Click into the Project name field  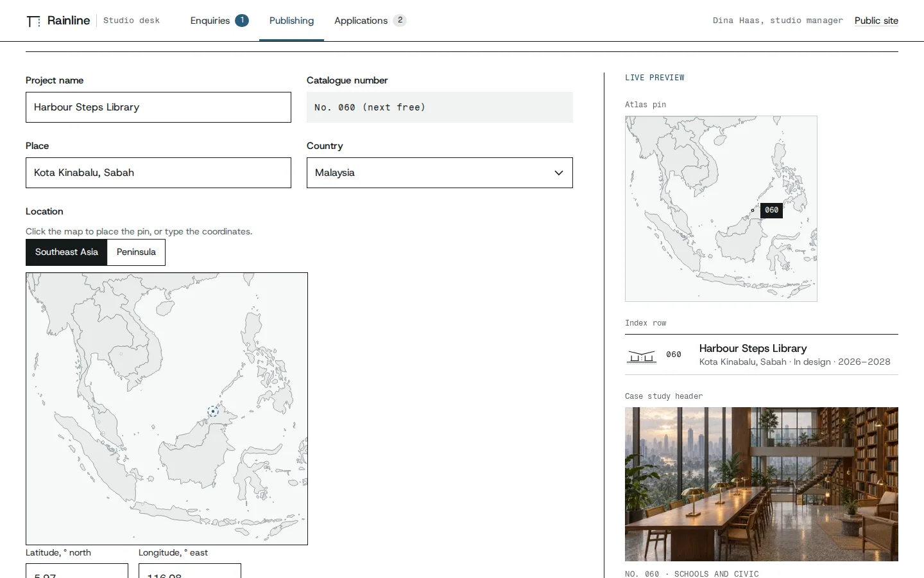[158, 107]
